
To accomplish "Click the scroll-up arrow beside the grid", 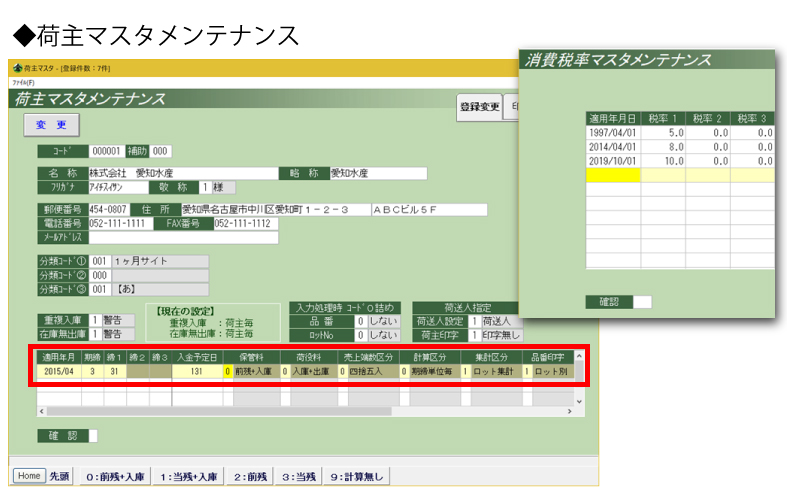I will click(578, 356).
